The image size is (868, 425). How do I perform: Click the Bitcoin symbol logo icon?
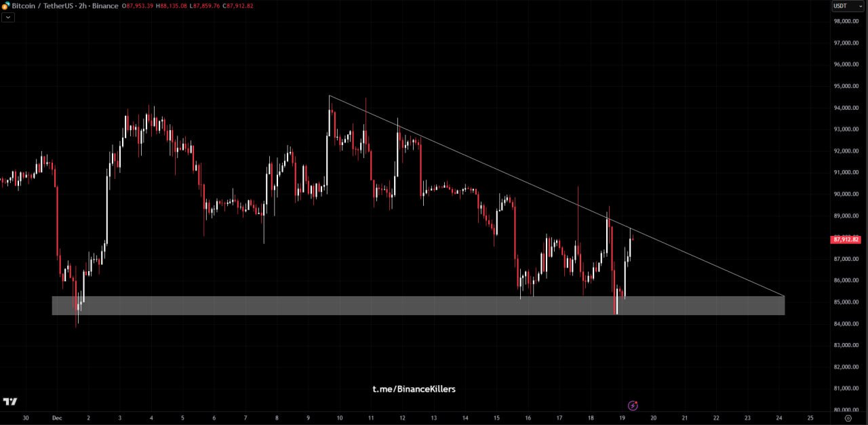click(6, 6)
